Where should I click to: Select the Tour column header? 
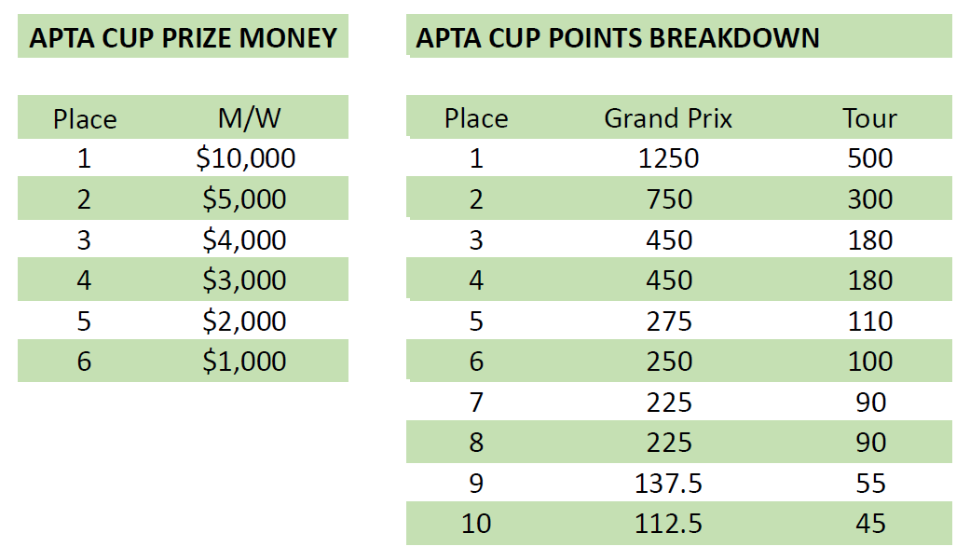pos(869,118)
